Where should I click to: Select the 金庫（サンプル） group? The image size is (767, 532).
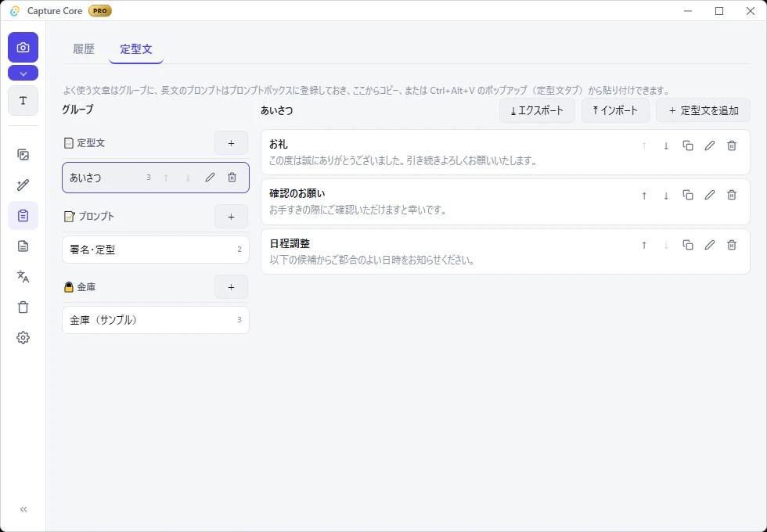(x=156, y=320)
